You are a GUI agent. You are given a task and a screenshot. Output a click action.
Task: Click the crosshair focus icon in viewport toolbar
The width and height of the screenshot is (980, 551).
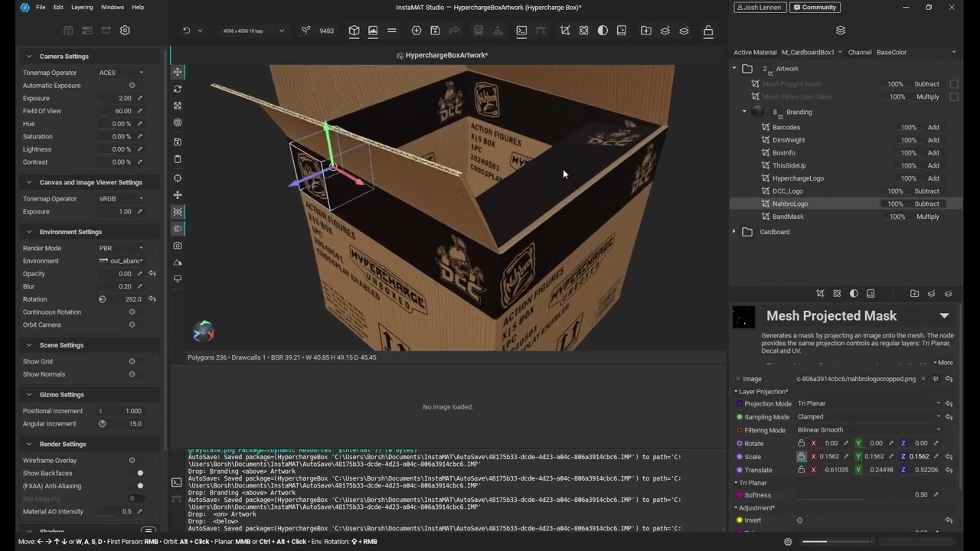178,178
